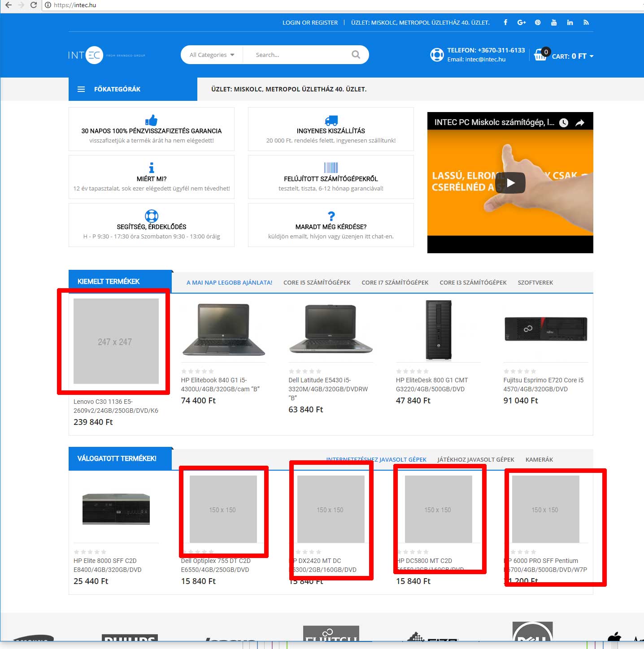Click the Fujitsu Esprimo E720 thumbnail
The width and height of the screenshot is (644, 649).
click(x=546, y=329)
